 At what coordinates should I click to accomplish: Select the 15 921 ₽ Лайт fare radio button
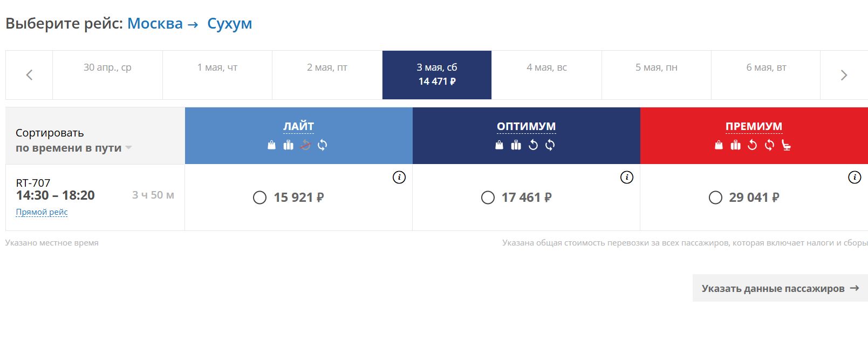pos(259,198)
